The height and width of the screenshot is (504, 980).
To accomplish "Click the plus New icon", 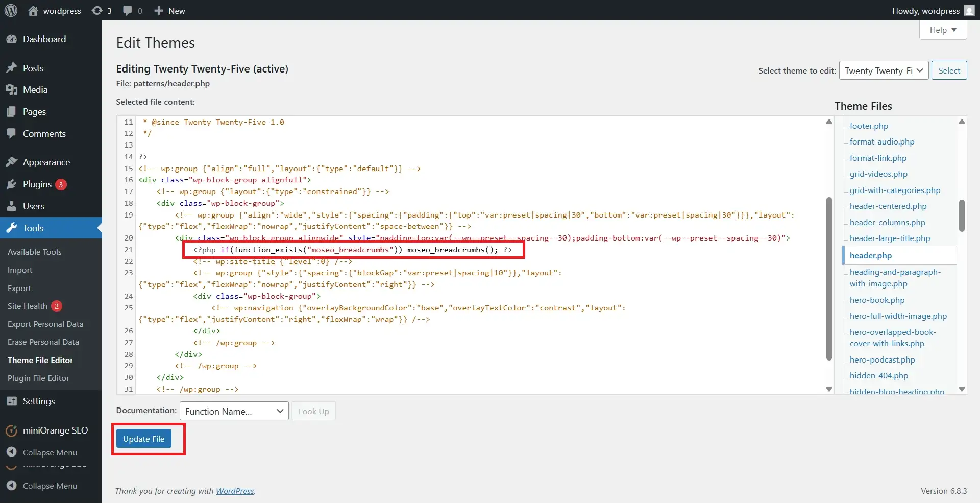I will tap(159, 11).
